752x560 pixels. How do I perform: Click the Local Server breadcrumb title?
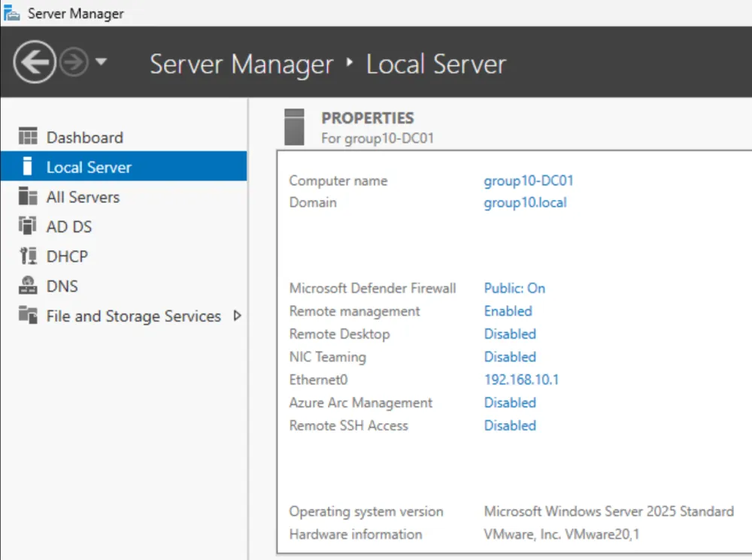(436, 65)
